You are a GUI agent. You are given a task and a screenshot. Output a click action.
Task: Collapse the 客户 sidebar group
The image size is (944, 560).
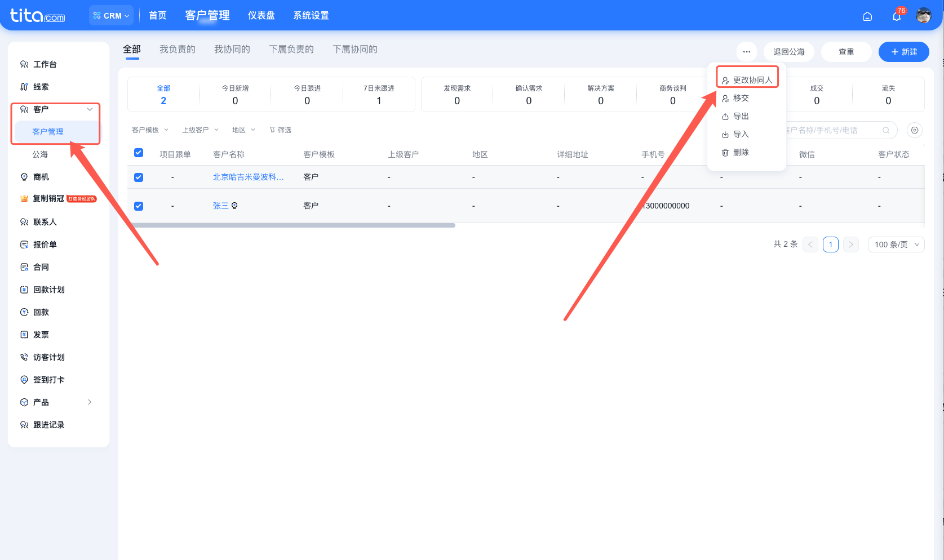pyautogui.click(x=90, y=109)
